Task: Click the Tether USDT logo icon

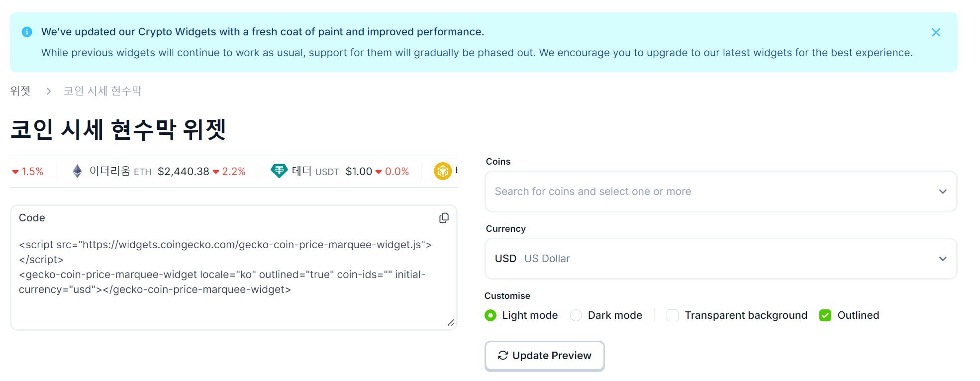Action: coord(279,171)
